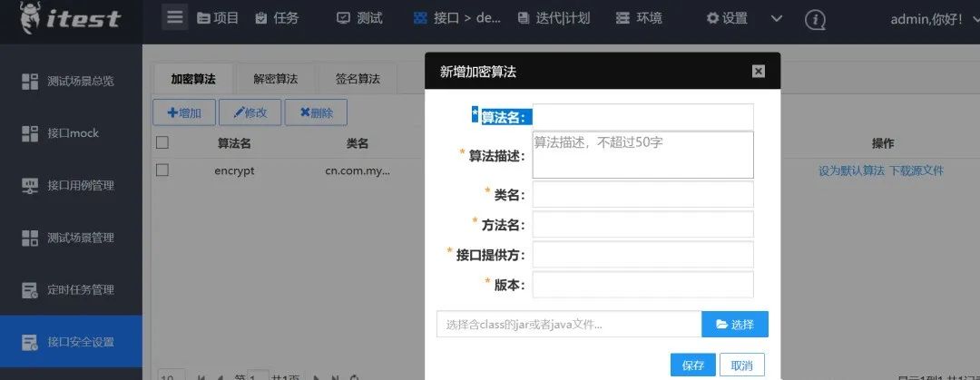The image size is (980, 380).
Task: Open the 环境 menu in top bar
Action: tap(639, 18)
